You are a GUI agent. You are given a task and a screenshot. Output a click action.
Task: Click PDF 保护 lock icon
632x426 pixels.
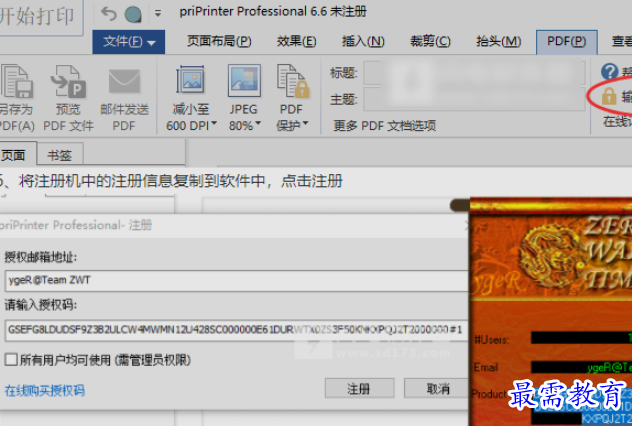point(293,81)
